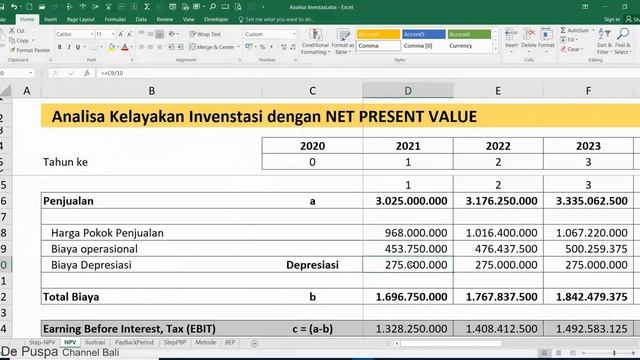Decrease font size with the smaller A
The width and height of the screenshot is (640, 360).
[129, 34]
